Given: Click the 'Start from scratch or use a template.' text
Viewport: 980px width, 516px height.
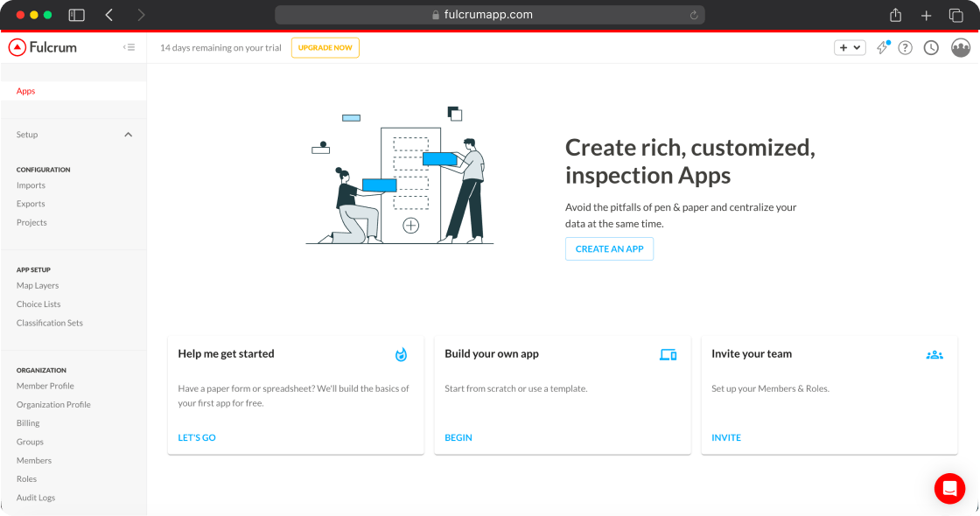Looking at the screenshot, I should [516, 388].
